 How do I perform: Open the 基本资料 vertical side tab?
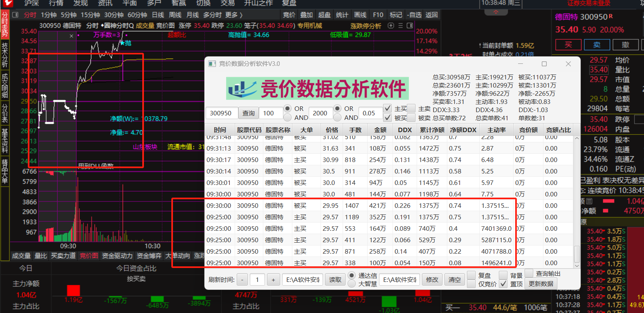coord(5,141)
